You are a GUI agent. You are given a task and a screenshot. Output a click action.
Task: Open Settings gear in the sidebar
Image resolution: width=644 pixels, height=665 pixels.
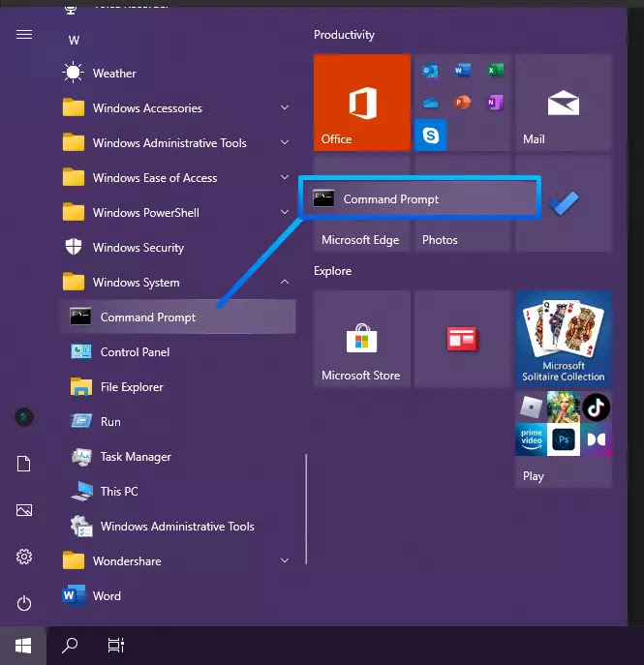coord(24,556)
